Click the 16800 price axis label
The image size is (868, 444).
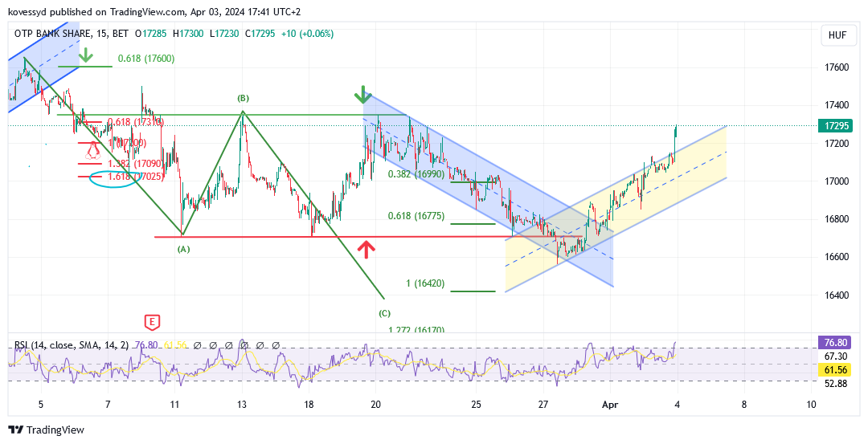tap(837, 219)
